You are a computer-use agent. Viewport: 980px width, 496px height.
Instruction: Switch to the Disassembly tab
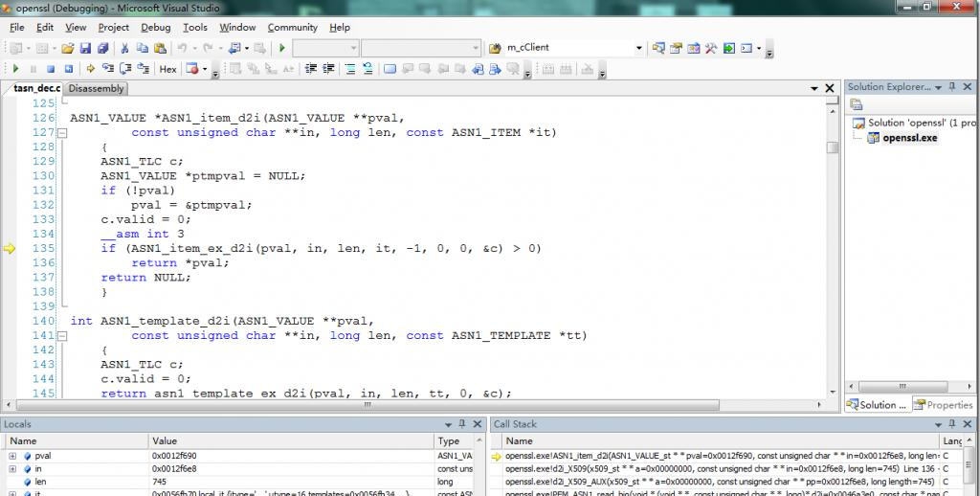[96, 88]
